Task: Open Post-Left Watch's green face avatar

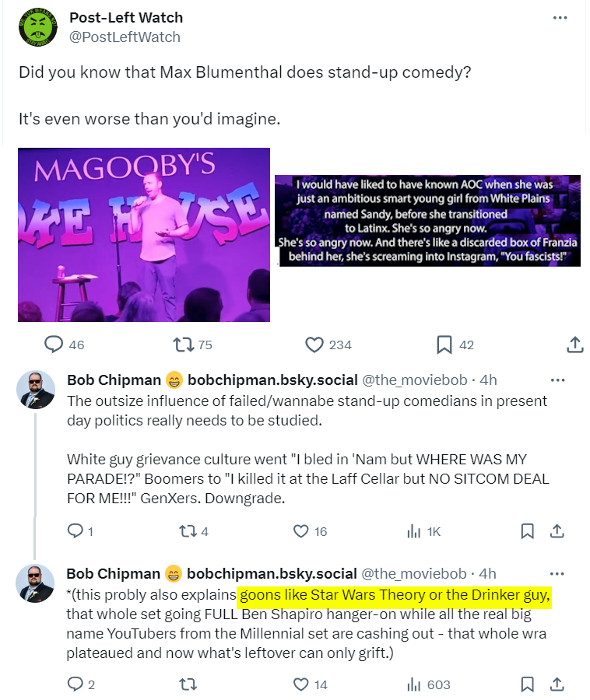Action: tap(38, 27)
